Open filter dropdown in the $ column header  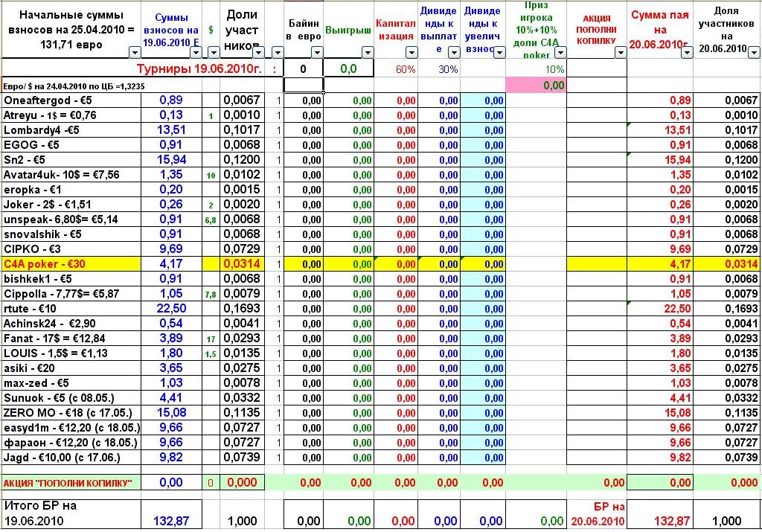214,52
